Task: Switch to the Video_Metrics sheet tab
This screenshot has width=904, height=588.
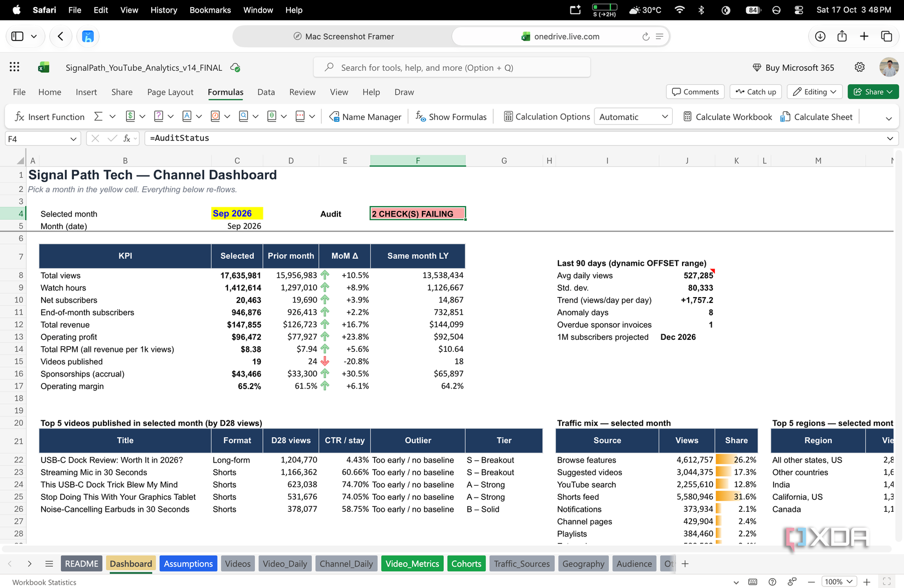Action: (412, 564)
